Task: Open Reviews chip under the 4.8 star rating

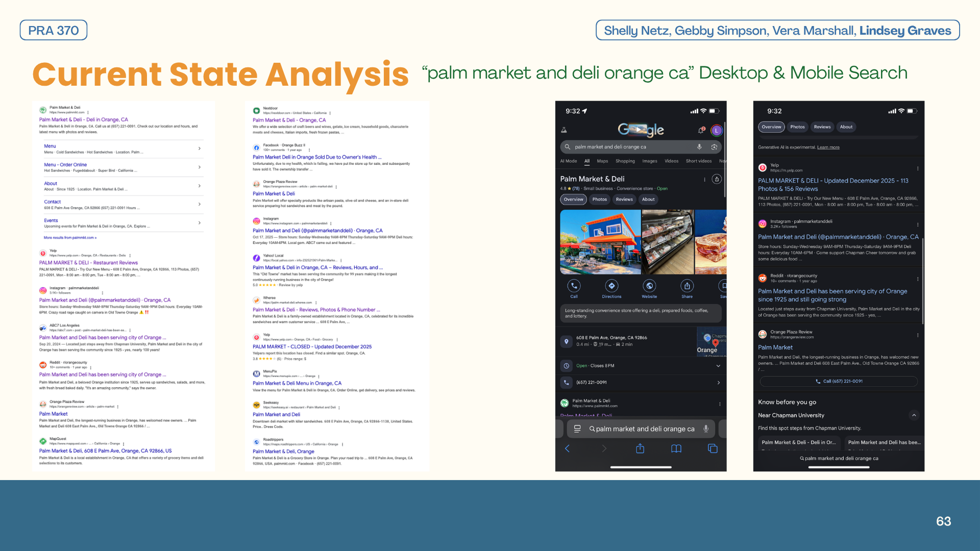Action: [624, 199]
